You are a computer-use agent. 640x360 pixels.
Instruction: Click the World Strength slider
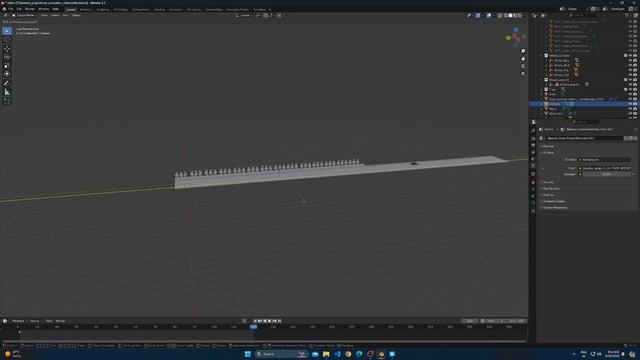coord(607,174)
